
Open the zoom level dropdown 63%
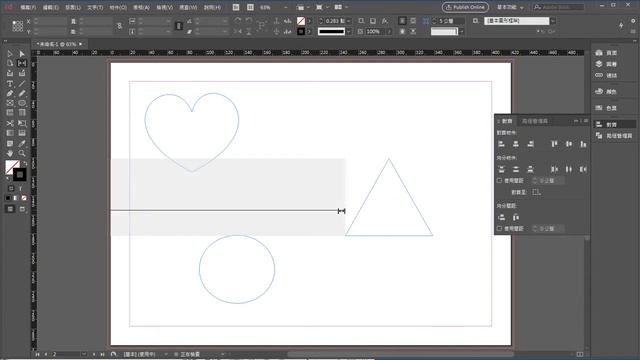[285, 7]
